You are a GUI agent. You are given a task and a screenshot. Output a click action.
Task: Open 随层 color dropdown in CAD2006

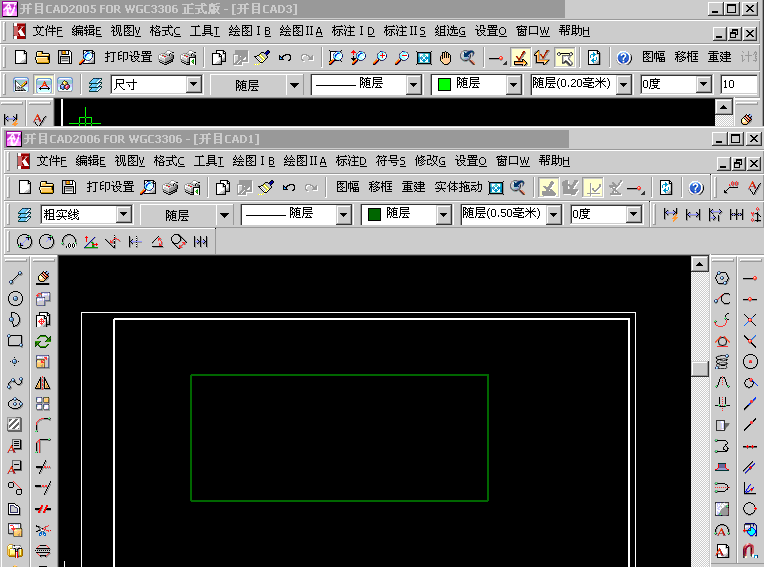click(443, 214)
